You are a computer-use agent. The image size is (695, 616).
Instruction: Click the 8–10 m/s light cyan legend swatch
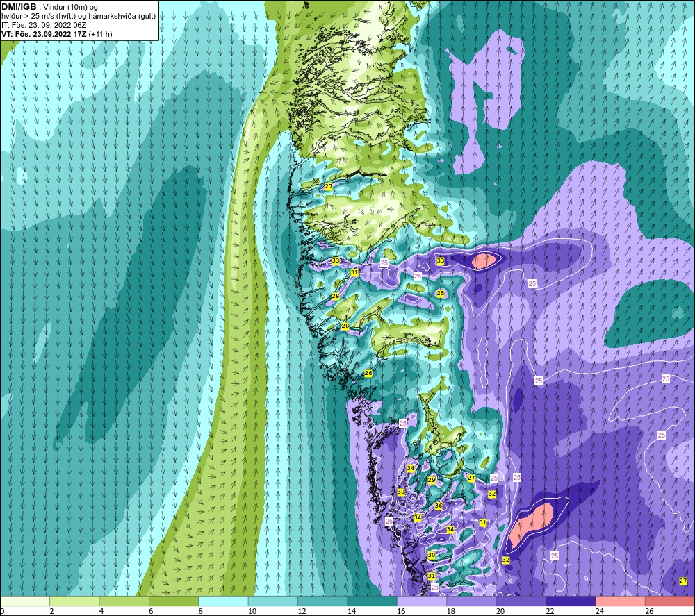click(x=223, y=601)
